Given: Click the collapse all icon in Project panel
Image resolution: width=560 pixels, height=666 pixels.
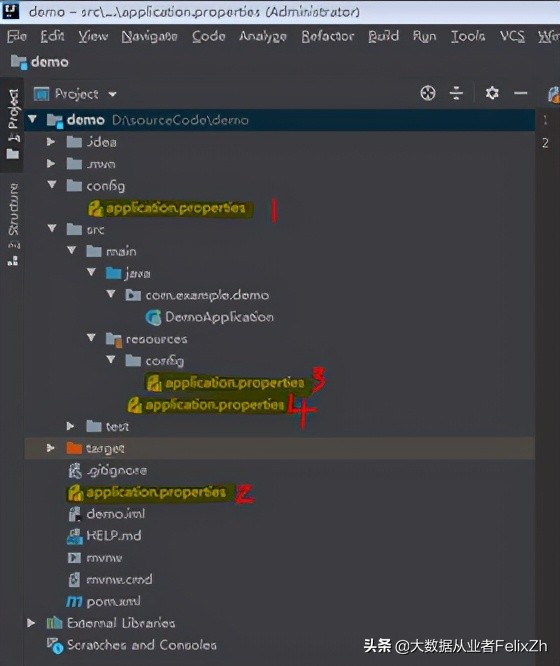Looking at the screenshot, I should pyautogui.click(x=456, y=93).
